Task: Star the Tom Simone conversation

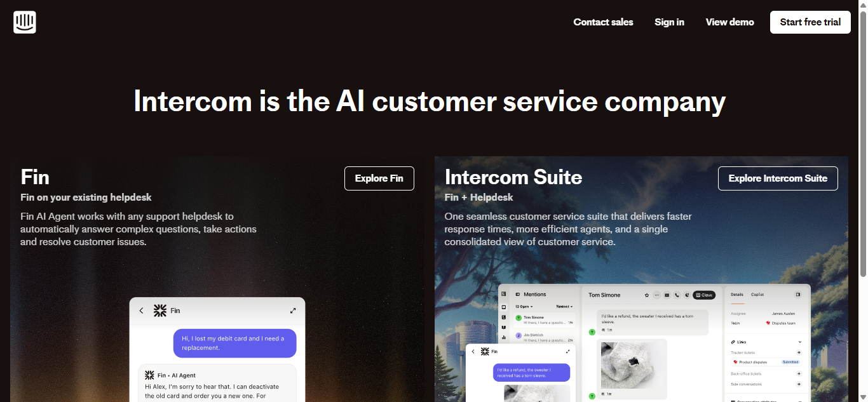Action: tap(647, 295)
